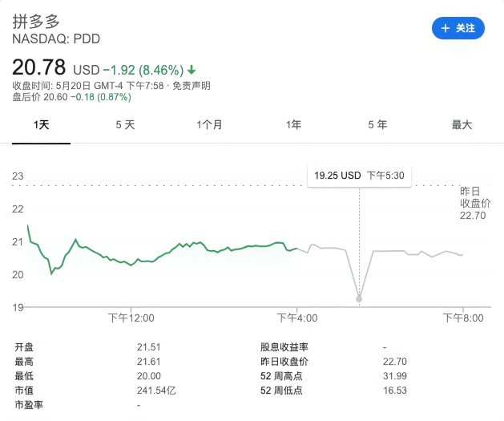Click the 最低 value 20.00
Viewport: 504px width, 421px height.
149,376
